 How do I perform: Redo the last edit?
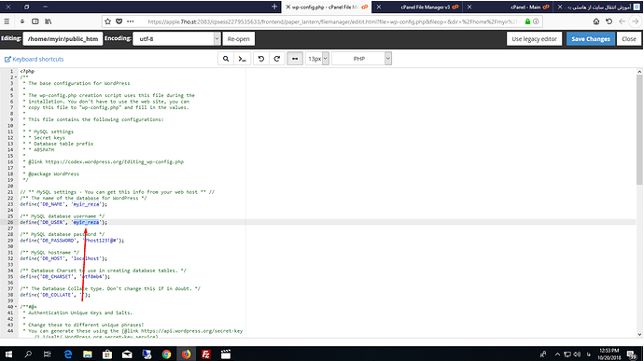coord(277,59)
